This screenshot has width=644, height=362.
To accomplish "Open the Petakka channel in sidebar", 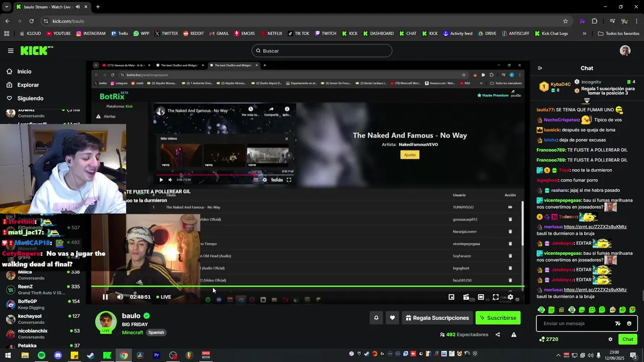I will pyautogui.click(x=43, y=346).
